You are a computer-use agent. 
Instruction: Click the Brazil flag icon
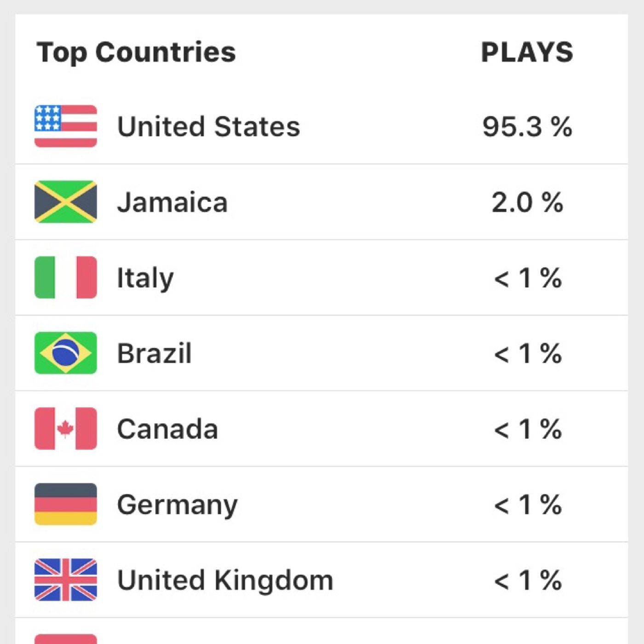pyautogui.click(x=66, y=353)
